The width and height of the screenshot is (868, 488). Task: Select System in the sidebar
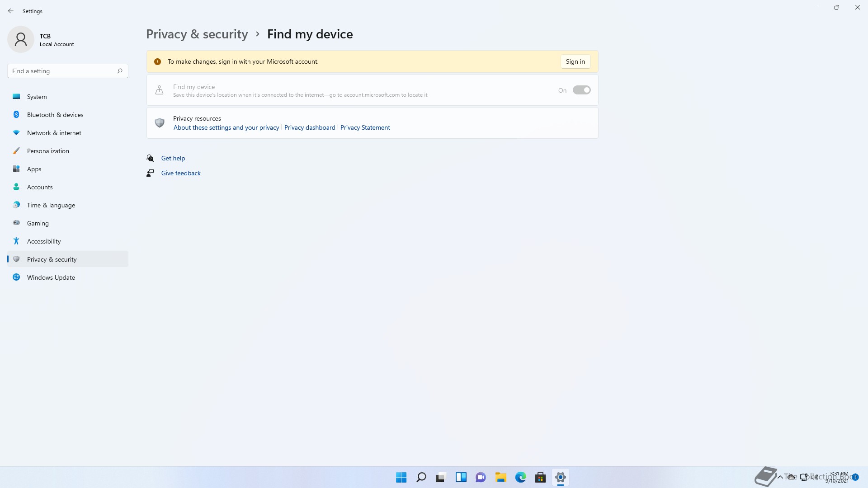[68, 96]
